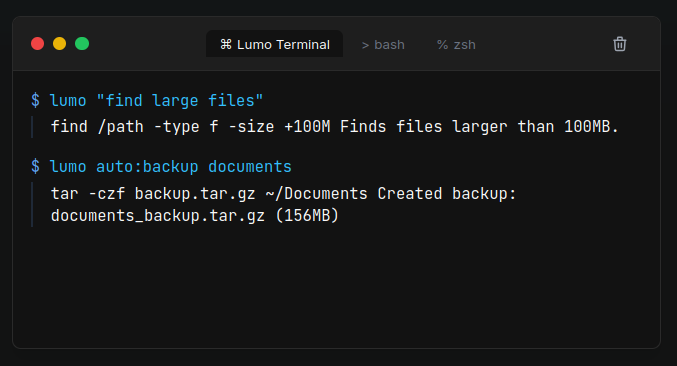Screen dimensions: 677x366
Task: Click the tar -czf backup.tar.gz output line
Action: tap(283, 194)
